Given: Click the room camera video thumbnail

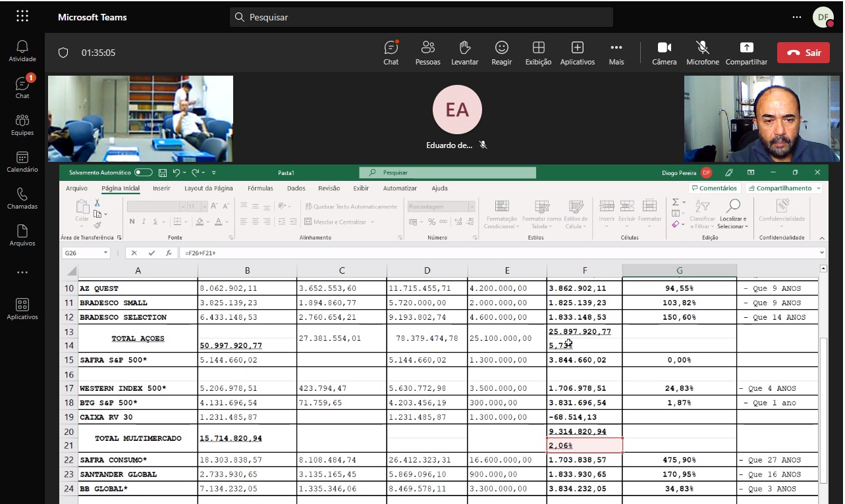Looking at the screenshot, I should pyautogui.click(x=140, y=118).
